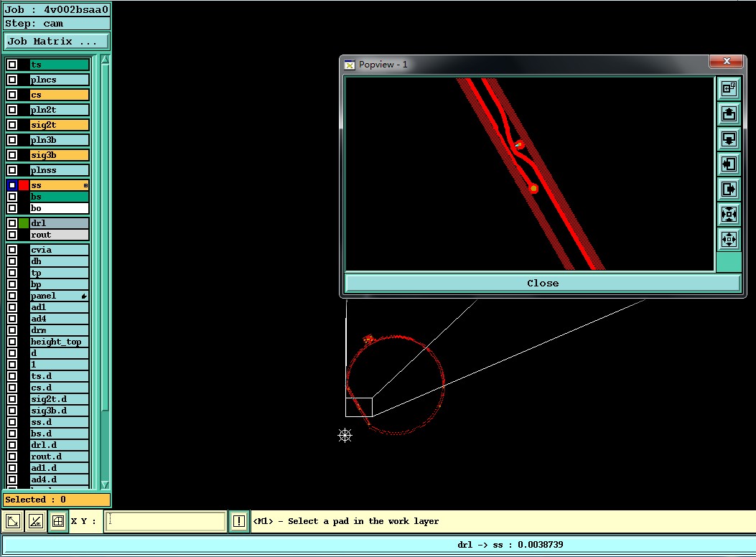Click the popview detach/home icon at top

[729, 89]
